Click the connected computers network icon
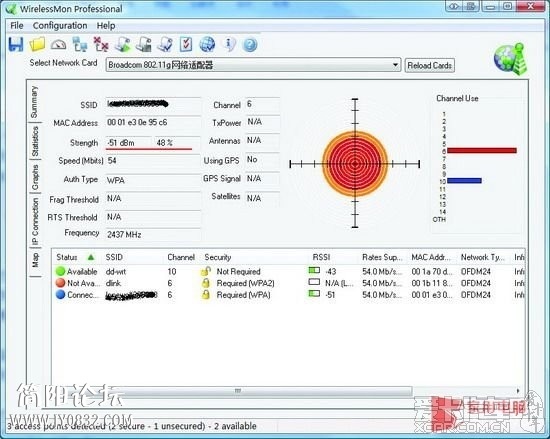The height and width of the screenshot is (439, 550). pyautogui.click(x=80, y=45)
